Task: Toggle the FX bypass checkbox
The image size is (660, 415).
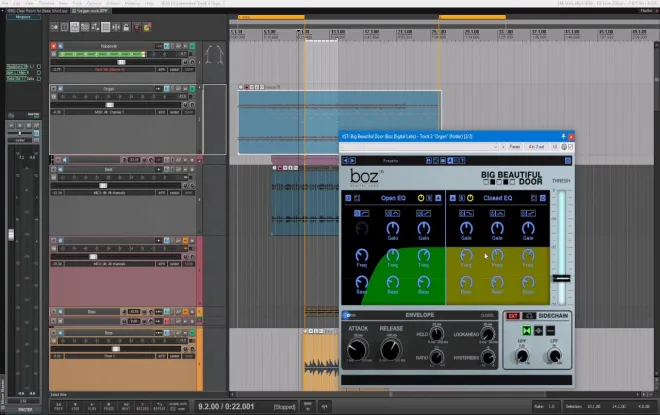Action: (570, 147)
